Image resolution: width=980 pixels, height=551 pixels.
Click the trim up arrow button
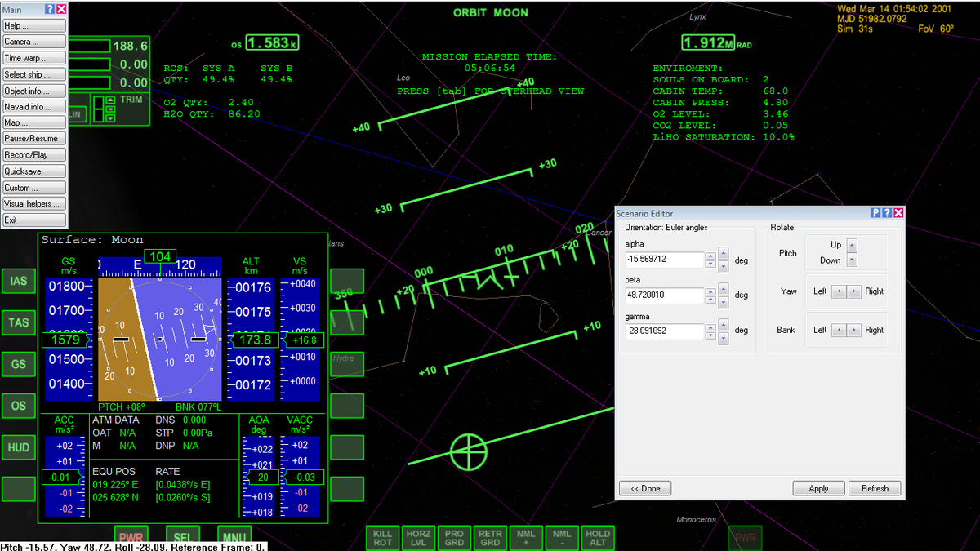coord(110,100)
